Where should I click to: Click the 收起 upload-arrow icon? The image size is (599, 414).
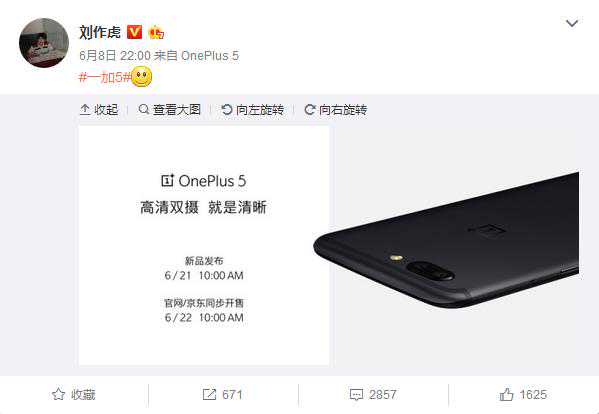tap(85, 110)
